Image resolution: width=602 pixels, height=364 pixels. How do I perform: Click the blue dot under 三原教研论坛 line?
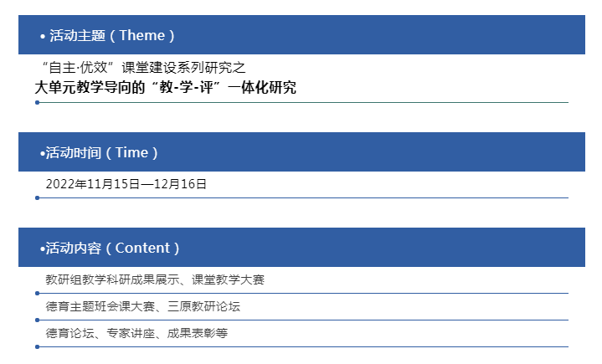(x=37, y=320)
